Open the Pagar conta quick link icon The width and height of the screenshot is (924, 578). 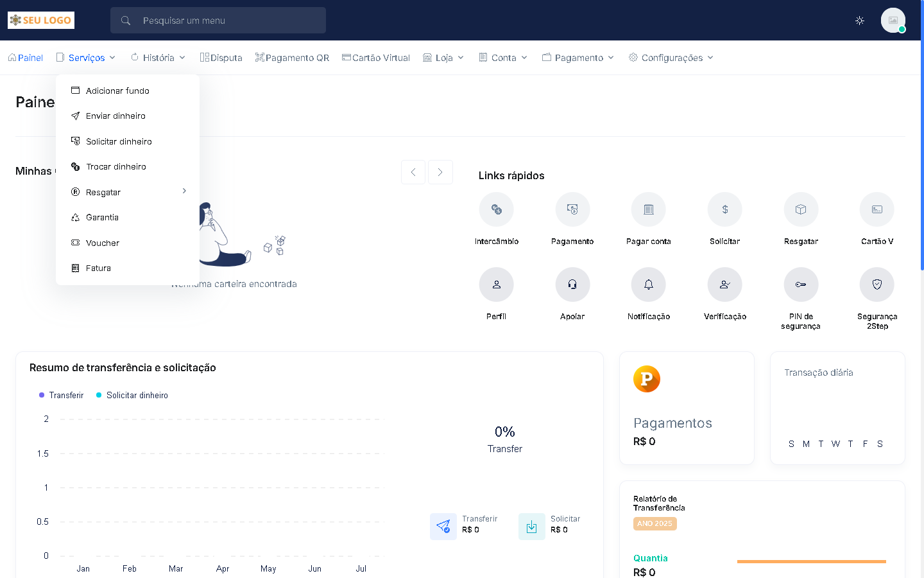click(x=648, y=209)
